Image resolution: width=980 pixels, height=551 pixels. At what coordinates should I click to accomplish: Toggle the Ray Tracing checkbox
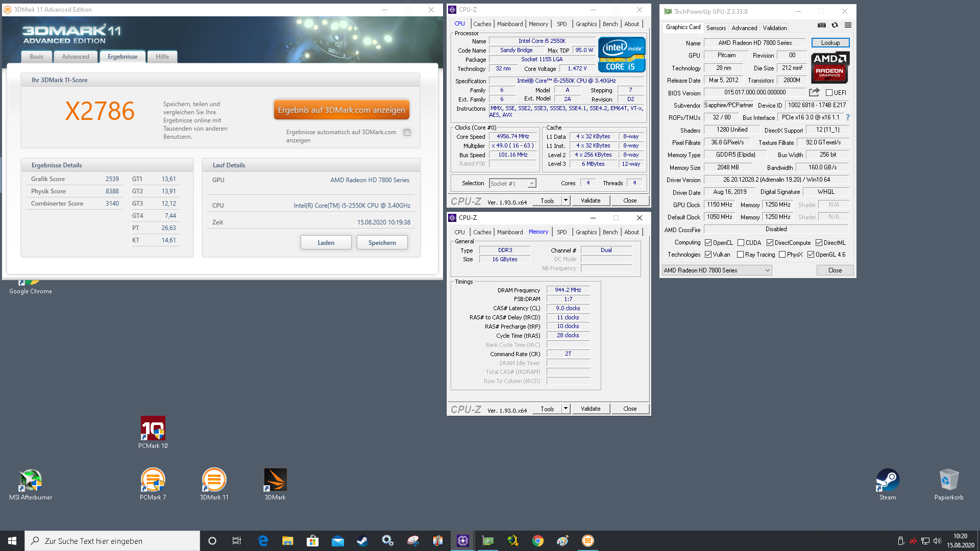click(x=740, y=254)
